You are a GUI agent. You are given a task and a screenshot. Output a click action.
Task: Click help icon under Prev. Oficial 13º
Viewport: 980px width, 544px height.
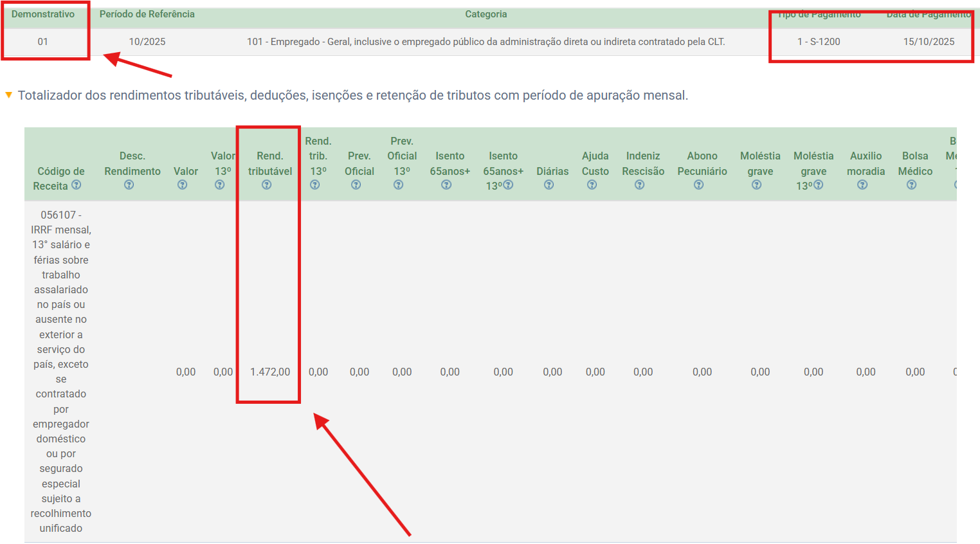pyautogui.click(x=399, y=185)
